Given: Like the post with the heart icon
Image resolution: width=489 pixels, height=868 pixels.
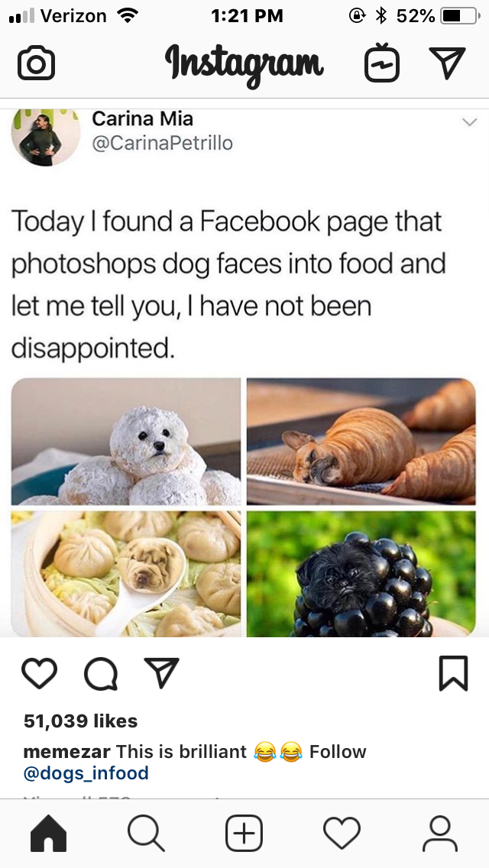Looking at the screenshot, I should pos(39,673).
